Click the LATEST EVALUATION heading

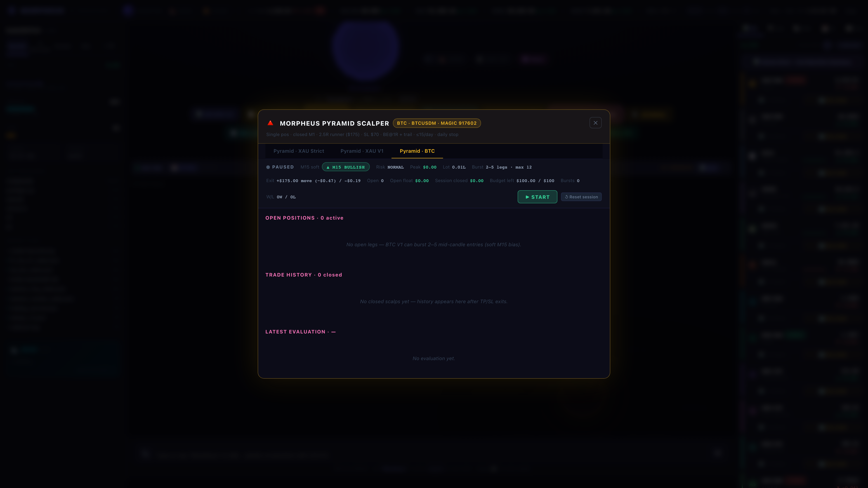click(x=301, y=332)
